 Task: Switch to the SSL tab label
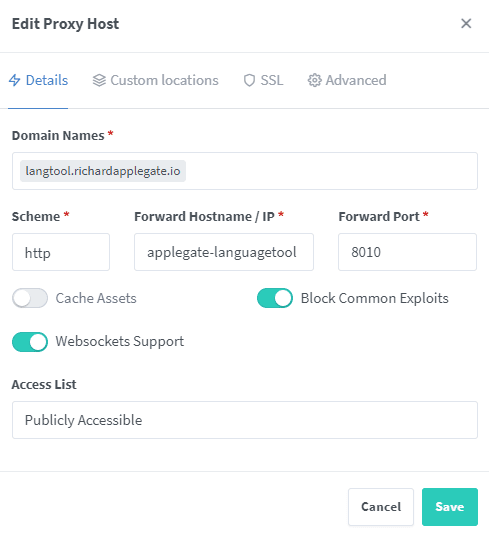tap(272, 81)
